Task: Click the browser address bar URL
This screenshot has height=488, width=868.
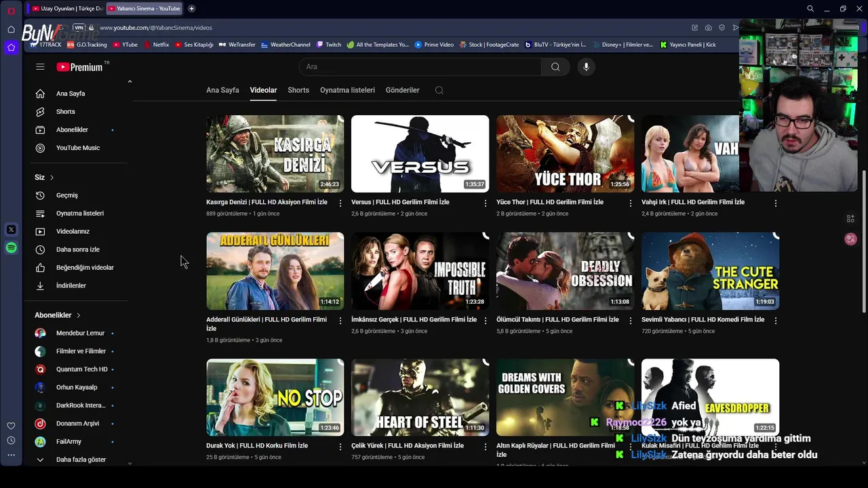Action: tap(156, 28)
